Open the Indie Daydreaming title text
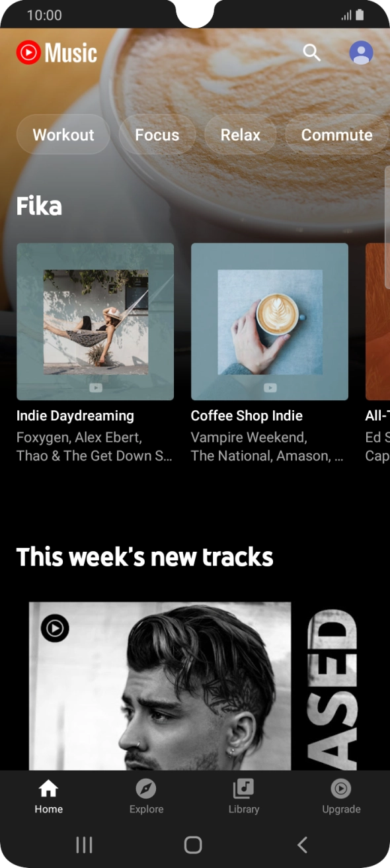The image size is (390, 868). (x=75, y=415)
